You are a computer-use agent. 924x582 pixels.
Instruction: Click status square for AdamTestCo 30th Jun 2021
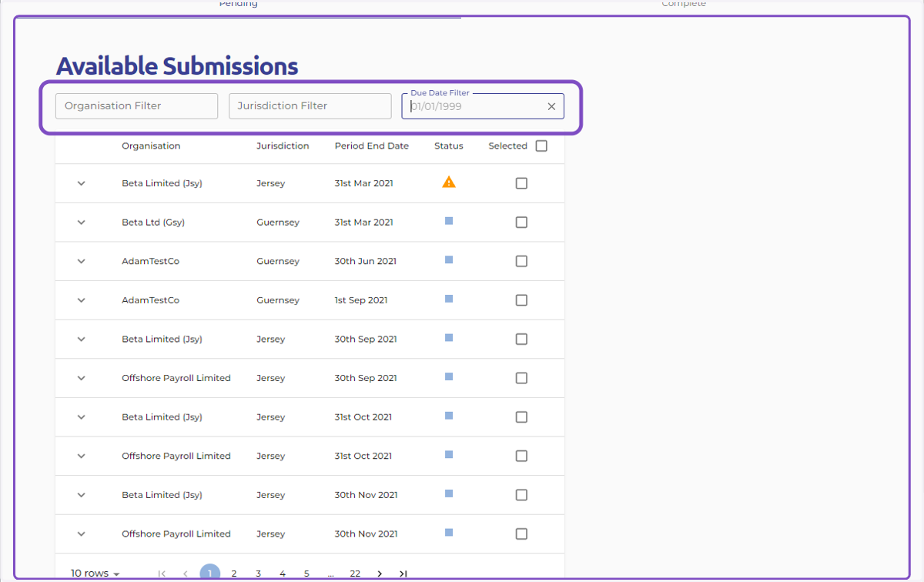pyautogui.click(x=449, y=260)
